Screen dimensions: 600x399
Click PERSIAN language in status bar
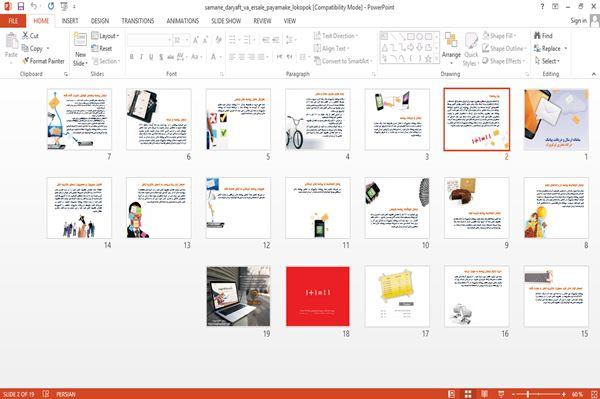point(66,394)
